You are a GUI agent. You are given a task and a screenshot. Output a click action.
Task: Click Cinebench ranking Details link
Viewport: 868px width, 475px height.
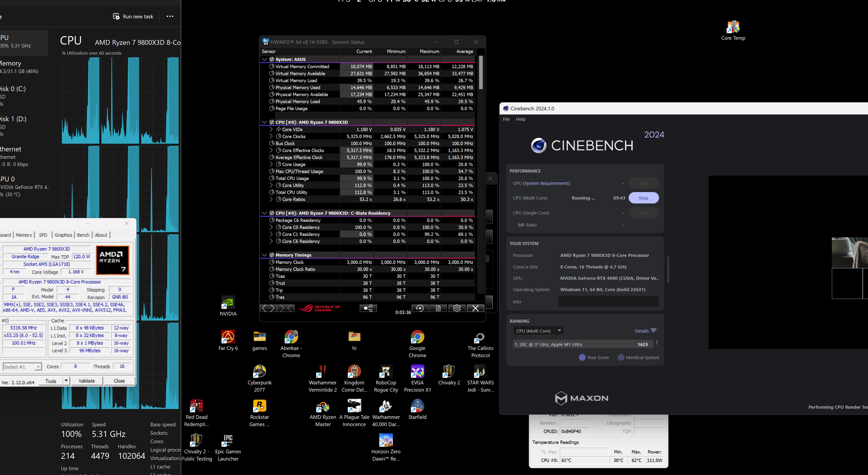tap(645, 331)
